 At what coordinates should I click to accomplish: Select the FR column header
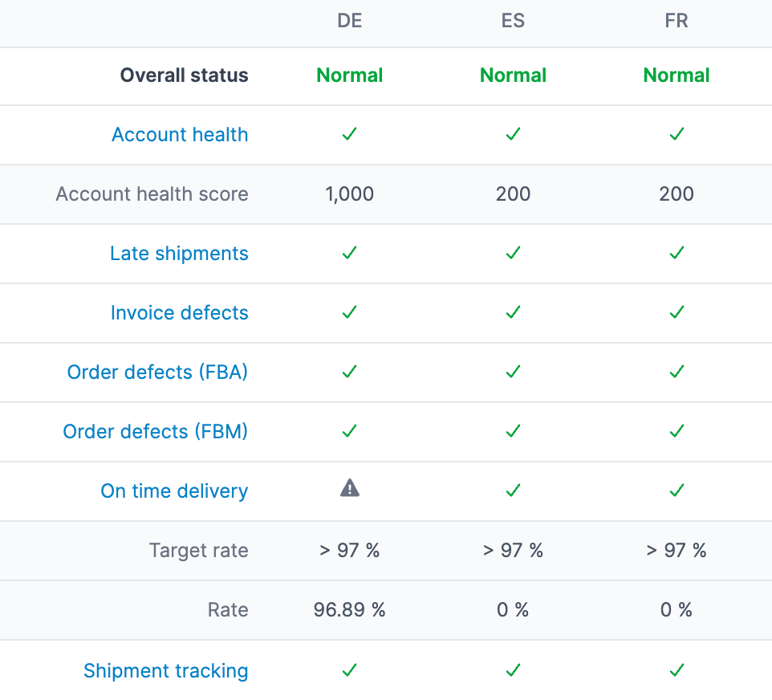pyautogui.click(x=676, y=21)
